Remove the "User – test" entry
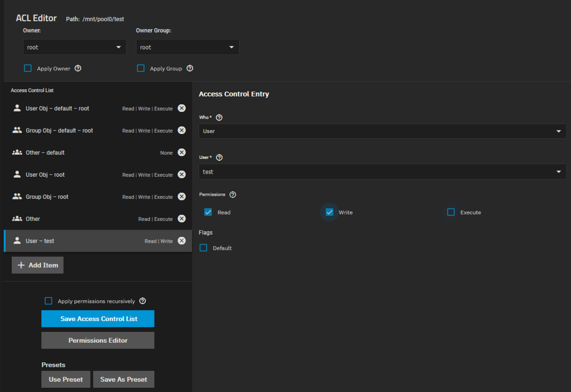Viewport: 571px width, 392px height. click(x=182, y=240)
